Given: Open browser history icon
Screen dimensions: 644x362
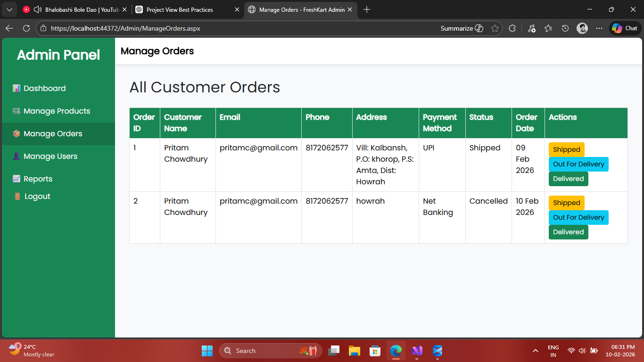Looking at the screenshot, I should (x=565, y=28).
